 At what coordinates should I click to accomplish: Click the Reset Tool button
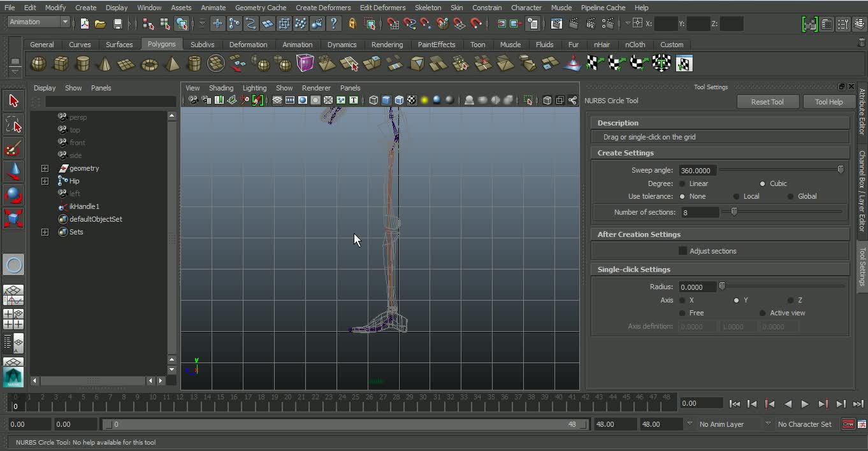[767, 102]
